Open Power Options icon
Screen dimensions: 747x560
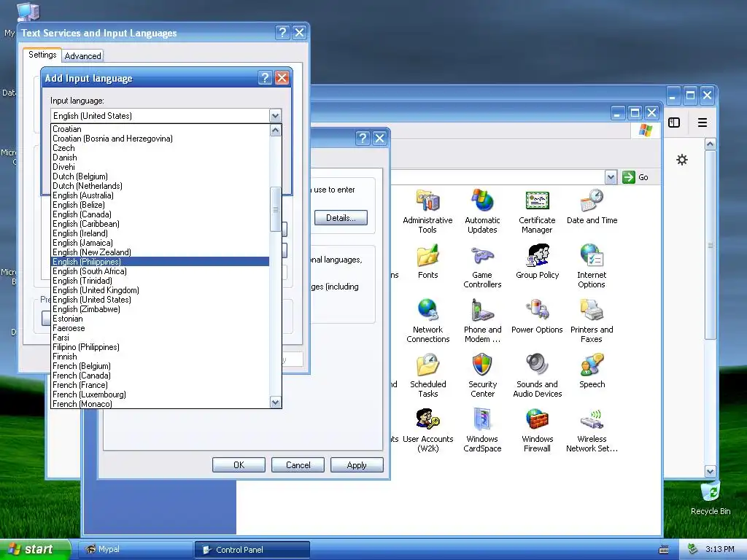[537, 316]
